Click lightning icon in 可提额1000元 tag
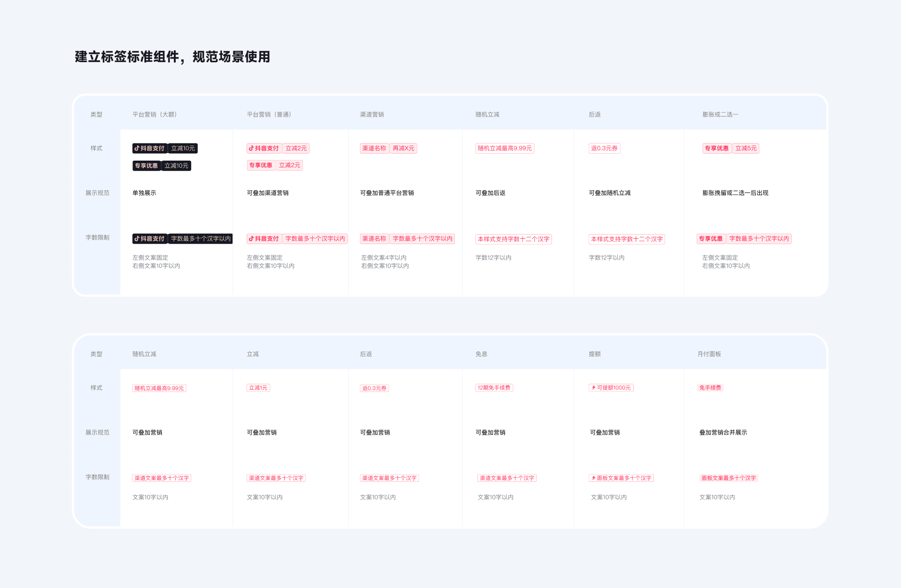 [593, 388]
